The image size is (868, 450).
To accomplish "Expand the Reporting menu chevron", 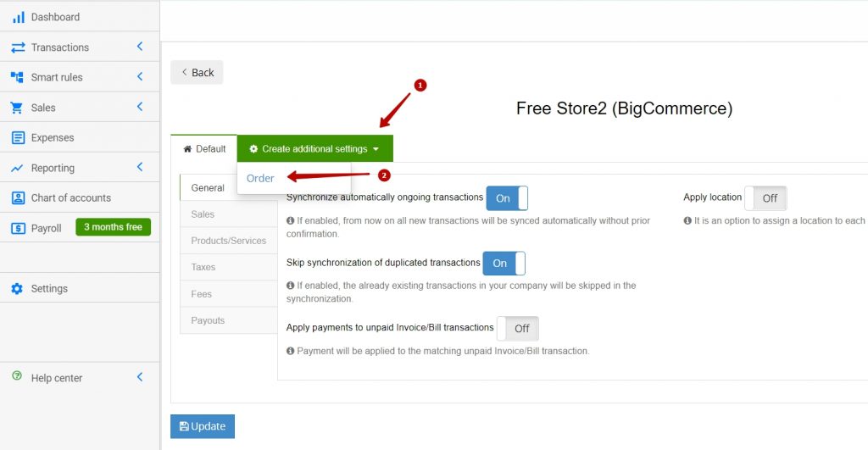I will 140,167.
